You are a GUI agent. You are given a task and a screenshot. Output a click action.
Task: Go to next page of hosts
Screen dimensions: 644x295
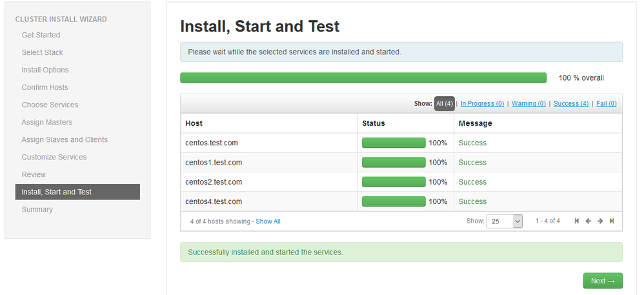pos(600,221)
